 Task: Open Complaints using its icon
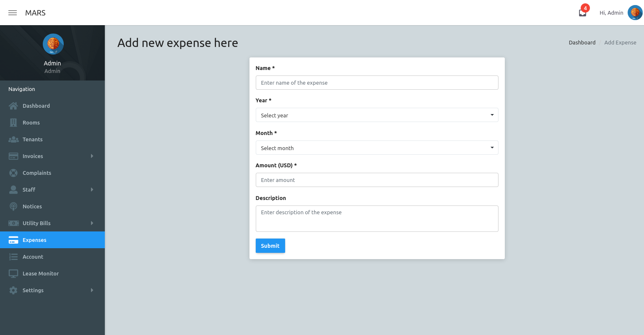point(13,173)
